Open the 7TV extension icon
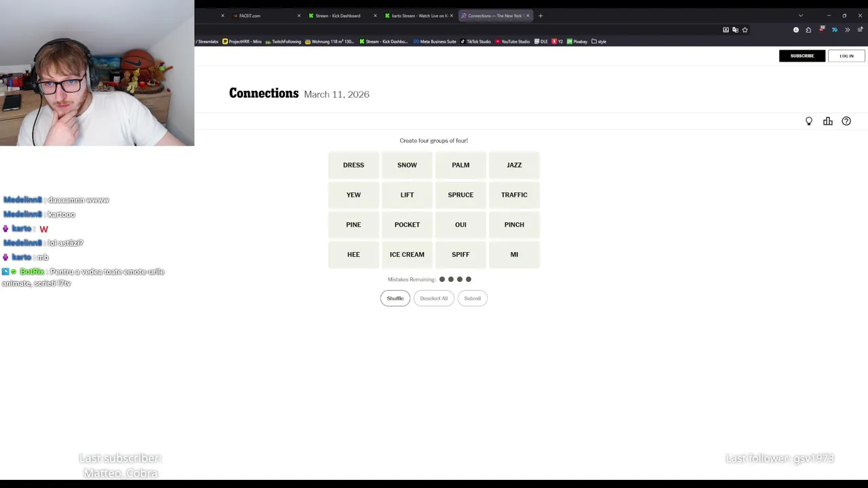The height and width of the screenshot is (488, 868). click(835, 30)
